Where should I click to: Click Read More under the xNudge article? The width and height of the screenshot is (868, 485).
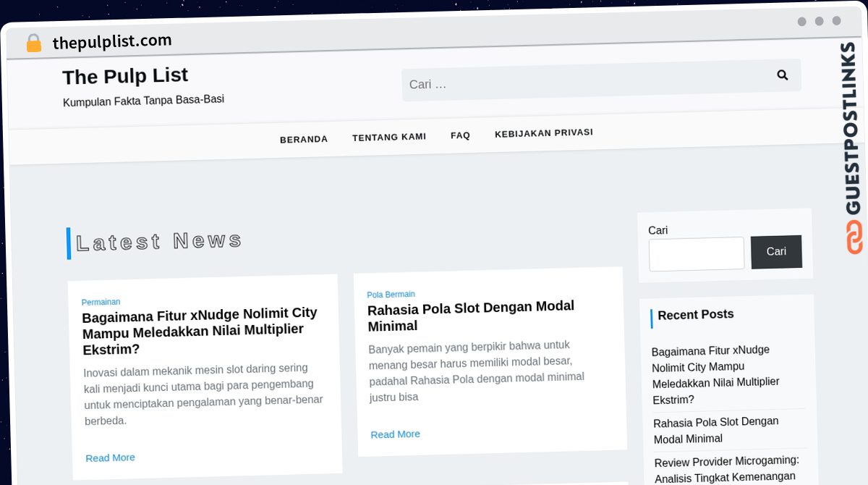coord(110,457)
